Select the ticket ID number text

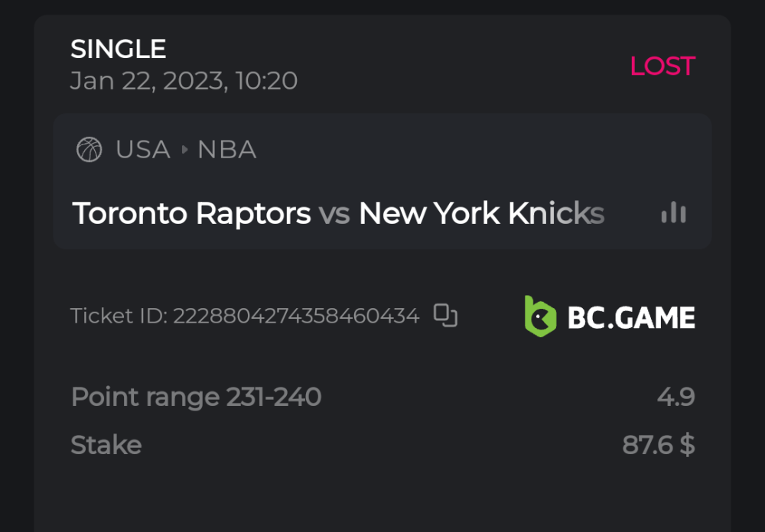click(x=296, y=316)
